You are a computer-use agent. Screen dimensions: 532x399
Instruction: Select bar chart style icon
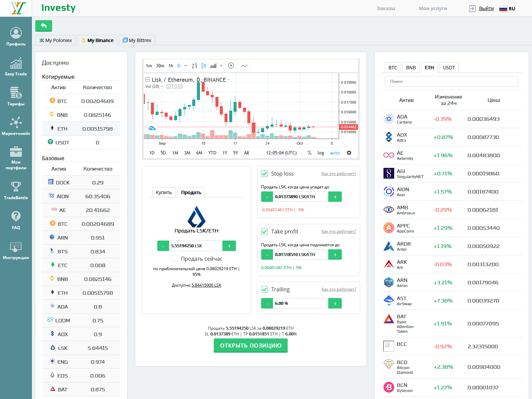click(x=195, y=66)
